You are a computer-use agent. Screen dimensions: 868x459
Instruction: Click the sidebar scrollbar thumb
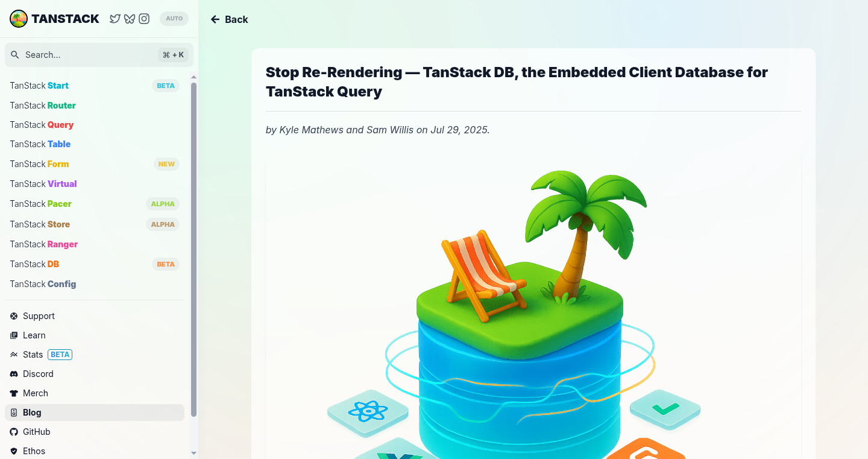click(x=193, y=249)
